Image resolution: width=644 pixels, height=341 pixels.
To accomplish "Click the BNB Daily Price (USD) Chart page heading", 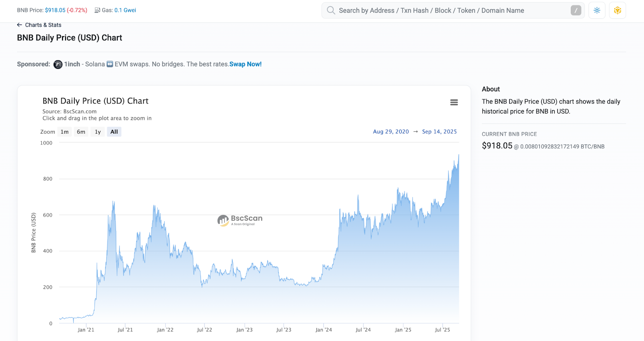I will [70, 38].
